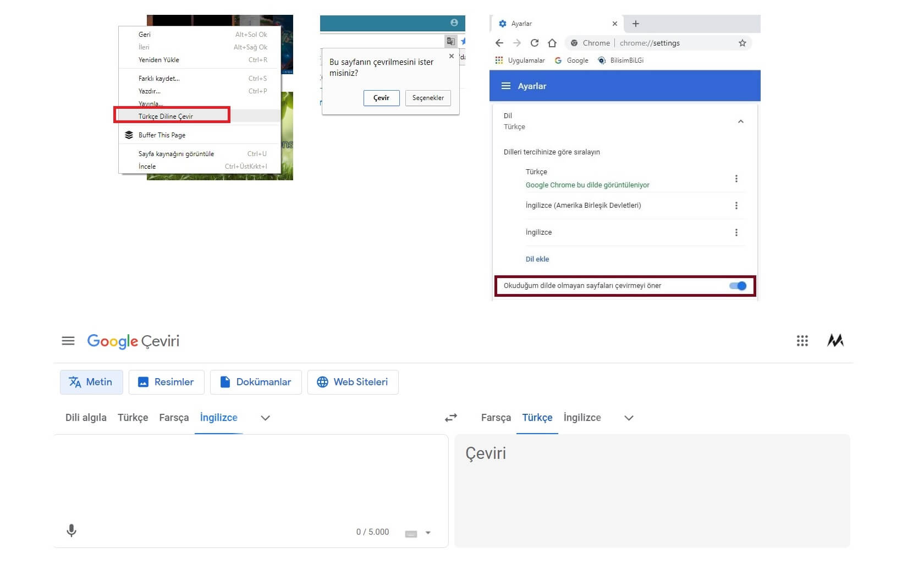
Task: Open the Google bookmark
Action: click(571, 60)
